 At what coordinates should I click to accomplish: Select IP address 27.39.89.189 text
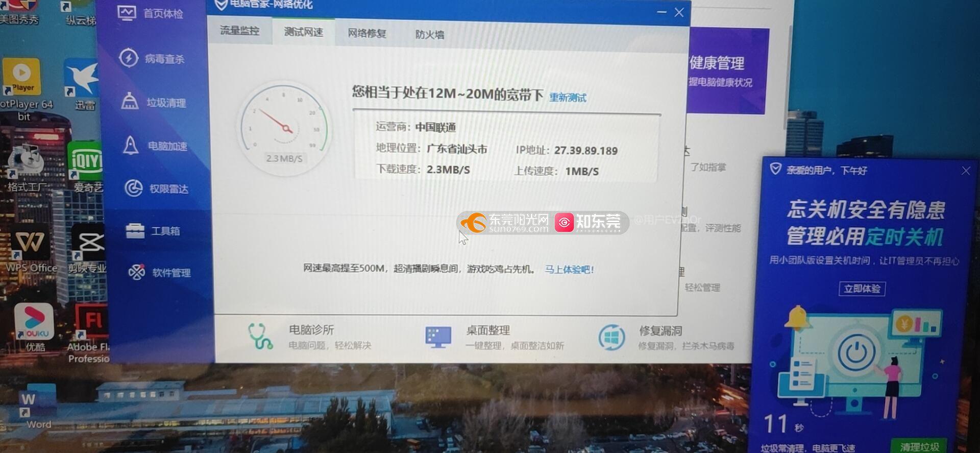pos(586,151)
